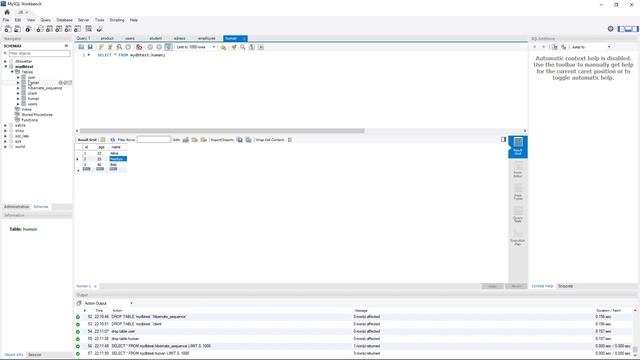
Task: Save snippet star icon in query toolbar
Action: [223, 47]
